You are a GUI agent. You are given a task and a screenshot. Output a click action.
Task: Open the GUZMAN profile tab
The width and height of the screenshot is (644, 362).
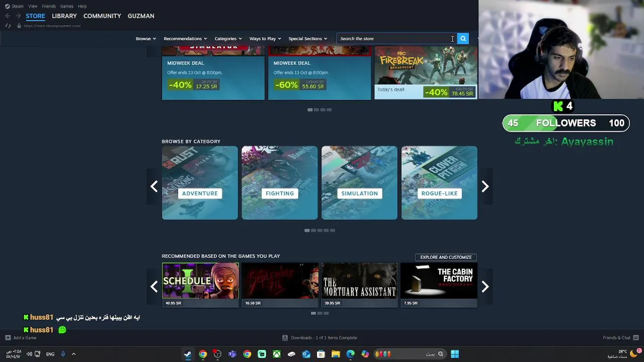pyautogui.click(x=141, y=16)
